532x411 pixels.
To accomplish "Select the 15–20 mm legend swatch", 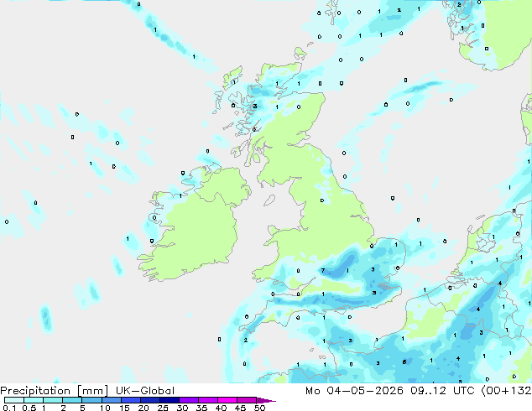I will (x=130, y=400).
